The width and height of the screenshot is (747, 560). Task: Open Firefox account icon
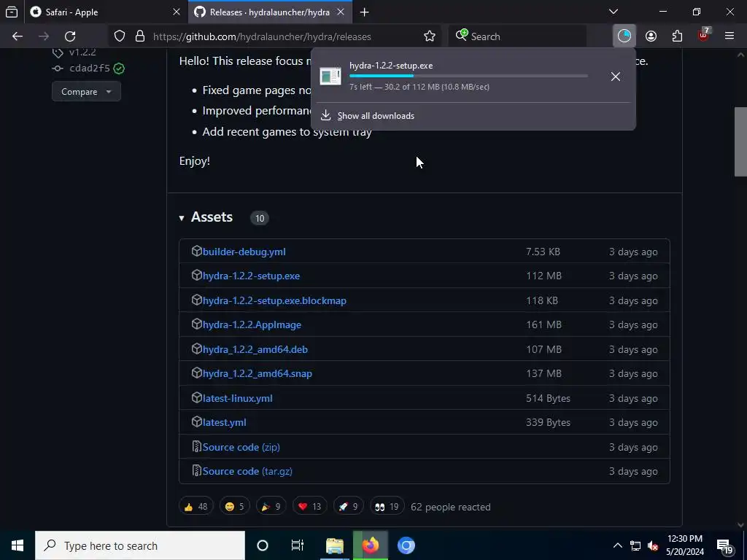[x=651, y=36]
